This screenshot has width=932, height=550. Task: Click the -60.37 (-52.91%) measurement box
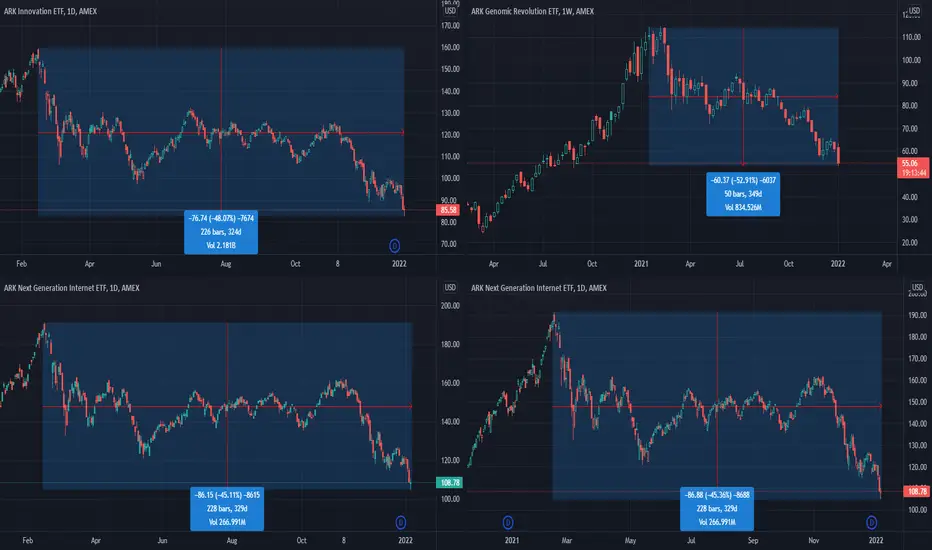tap(743, 194)
